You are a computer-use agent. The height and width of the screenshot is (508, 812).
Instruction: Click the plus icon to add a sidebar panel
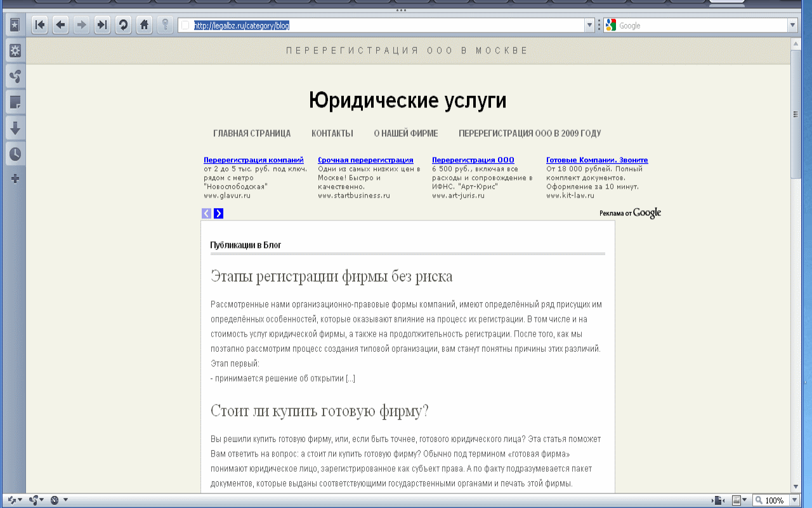(15, 178)
